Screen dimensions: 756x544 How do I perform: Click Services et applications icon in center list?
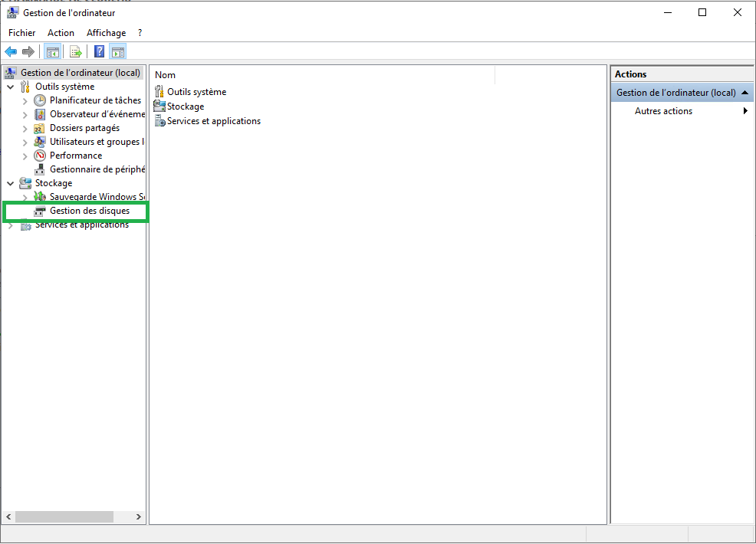[159, 121]
